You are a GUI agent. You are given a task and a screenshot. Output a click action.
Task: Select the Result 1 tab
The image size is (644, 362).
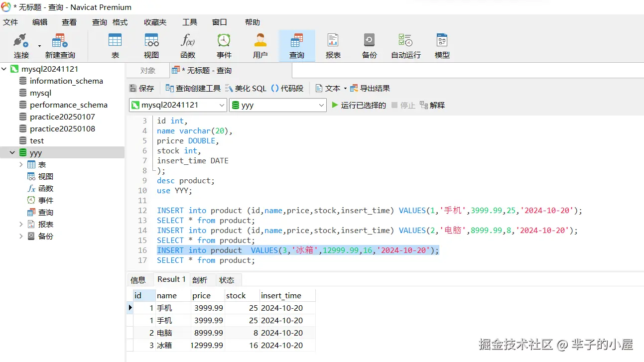(171, 279)
